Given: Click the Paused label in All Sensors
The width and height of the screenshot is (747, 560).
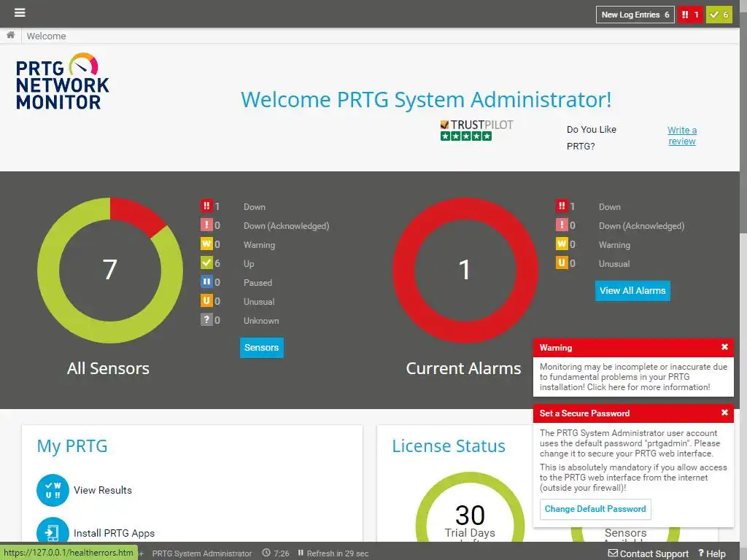Looking at the screenshot, I should (258, 282).
